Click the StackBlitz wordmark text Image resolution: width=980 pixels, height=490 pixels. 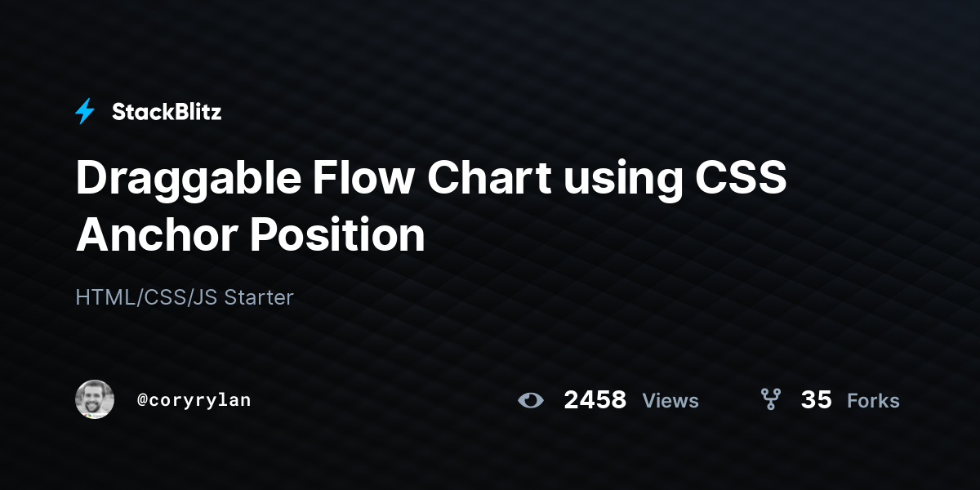tap(167, 112)
